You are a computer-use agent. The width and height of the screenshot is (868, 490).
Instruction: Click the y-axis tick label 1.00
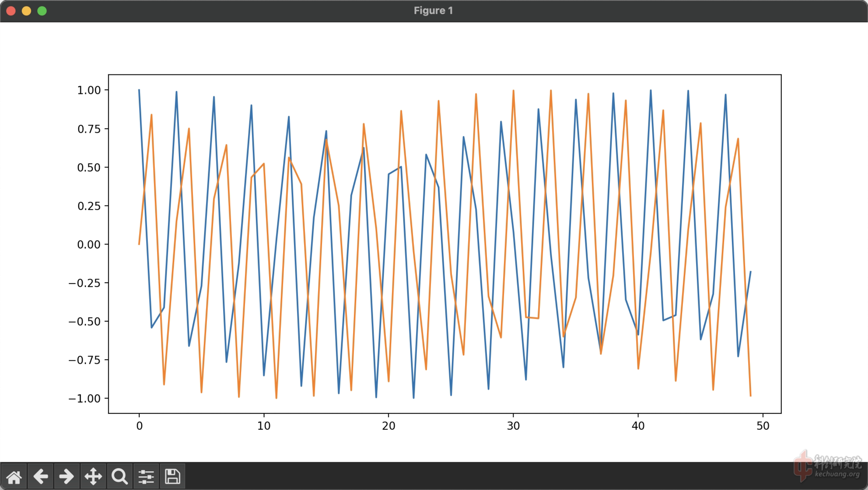click(x=89, y=90)
